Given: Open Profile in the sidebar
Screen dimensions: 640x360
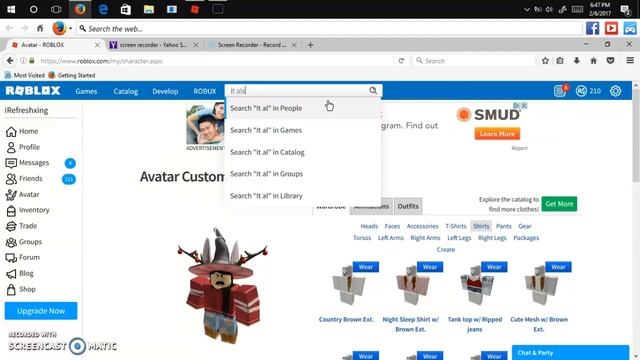Looking at the screenshot, I should (x=23, y=147).
